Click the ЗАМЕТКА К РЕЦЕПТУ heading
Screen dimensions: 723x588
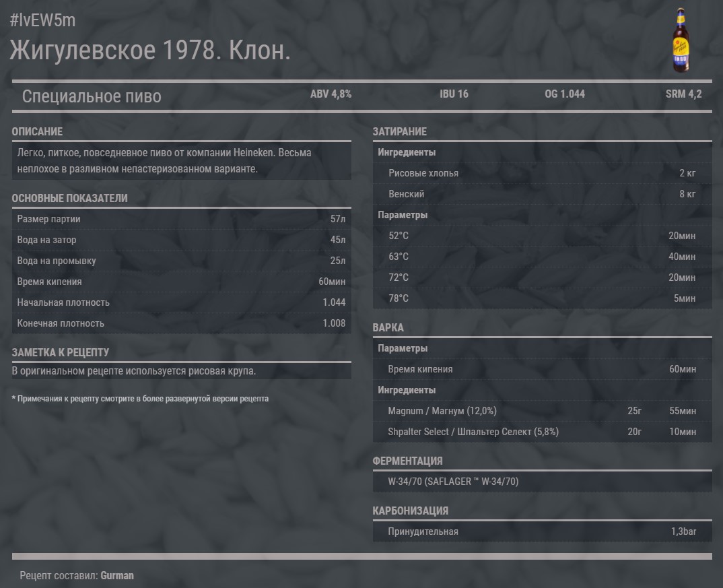point(61,352)
